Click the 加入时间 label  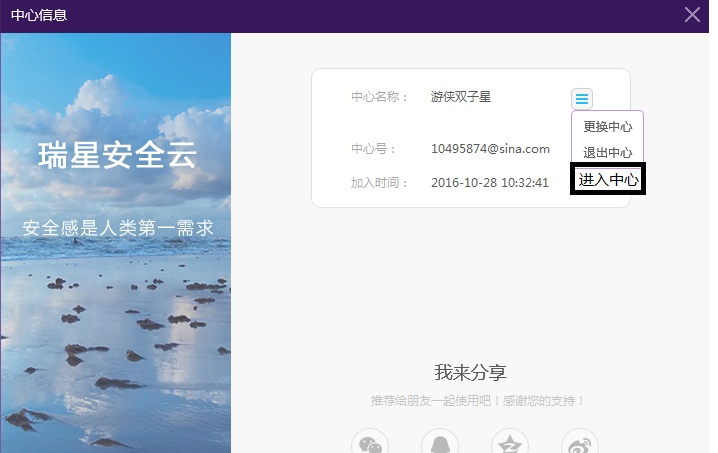[379, 183]
